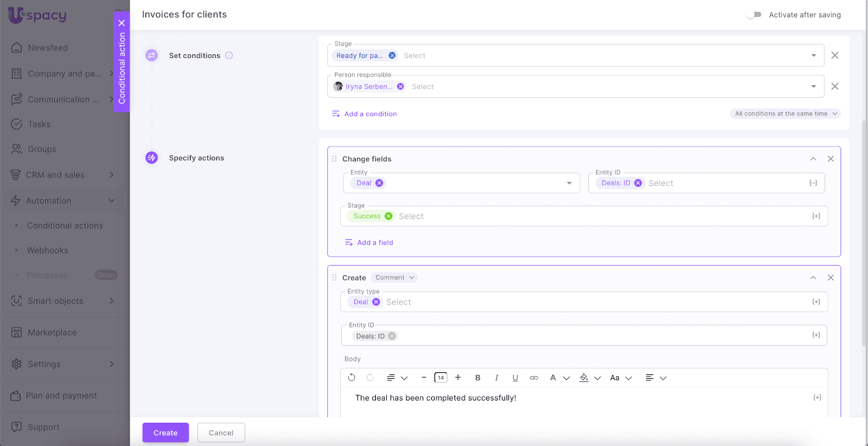This screenshot has height=446, width=868.
Task: Toggle Activate after saving switch
Action: pyautogui.click(x=754, y=15)
